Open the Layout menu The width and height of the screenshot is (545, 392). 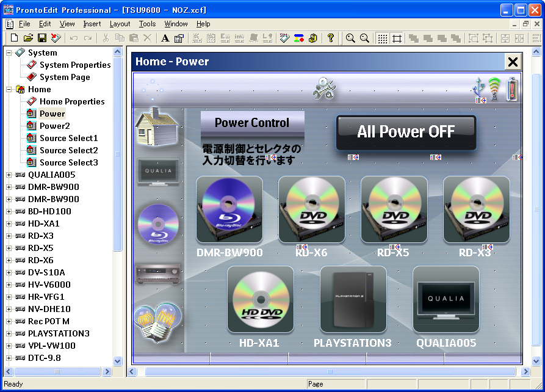click(x=120, y=24)
